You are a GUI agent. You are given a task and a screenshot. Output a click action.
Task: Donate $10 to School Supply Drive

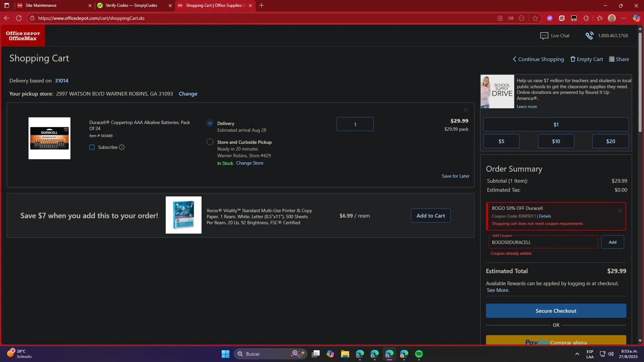click(x=556, y=141)
